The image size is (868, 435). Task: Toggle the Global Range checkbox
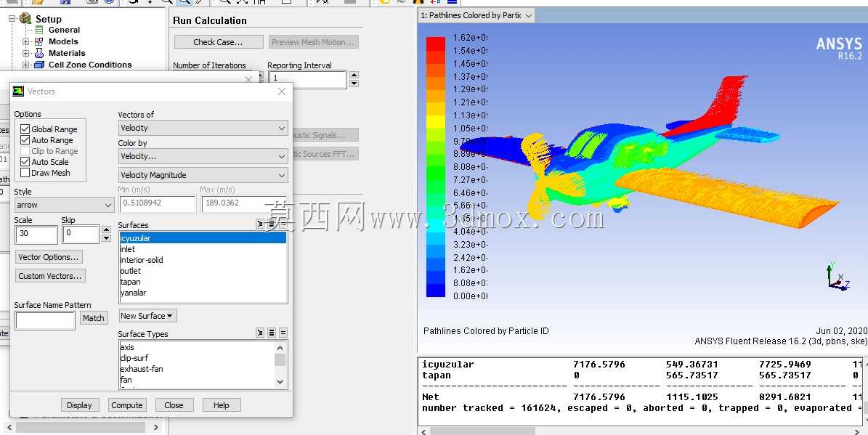coord(25,129)
